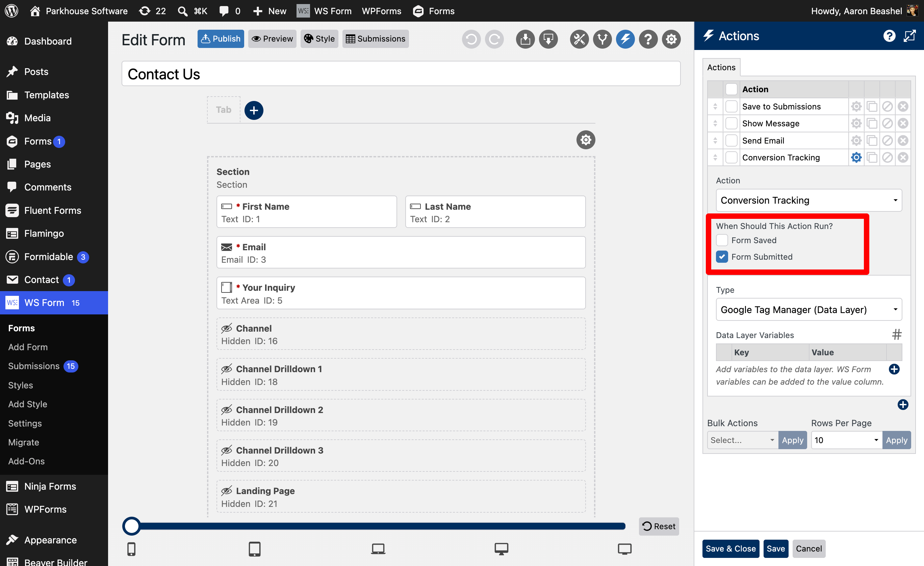Delete the Conversion Tracking action

click(x=903, y=157)
